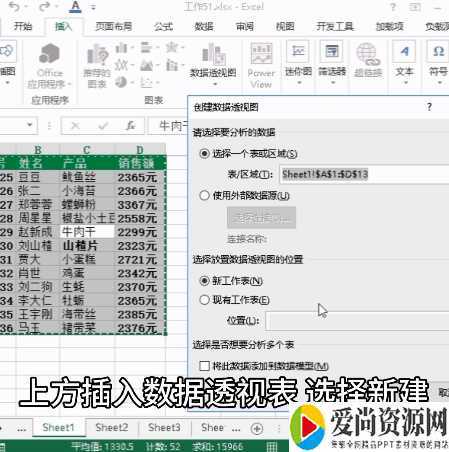The width and height of the screenshot is (449, 452).
Task: Add a new sheet with plus icon
Action: [x=257, y=429]
